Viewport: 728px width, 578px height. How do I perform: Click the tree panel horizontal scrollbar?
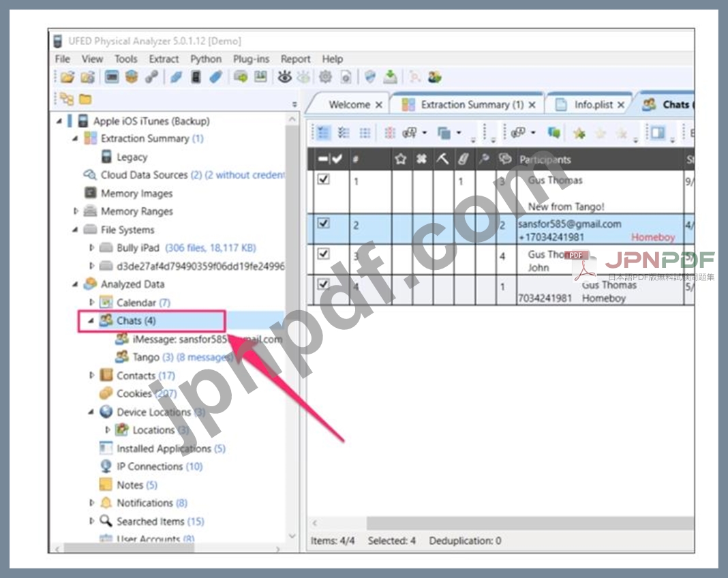[129, 548]
